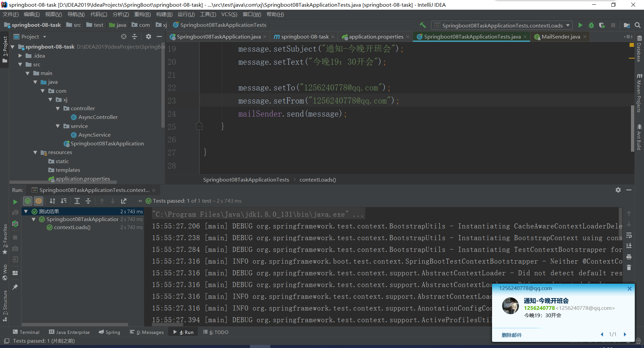The height and width of the screenshot is (348, 644).
Task: Rerun failed tests in Run panel
Action: (x=15, y=212)
